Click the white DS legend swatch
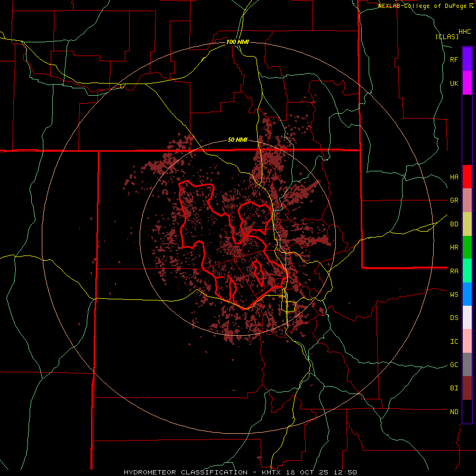The height and width of the screenshot is (476, 476). tap(467, 317)
